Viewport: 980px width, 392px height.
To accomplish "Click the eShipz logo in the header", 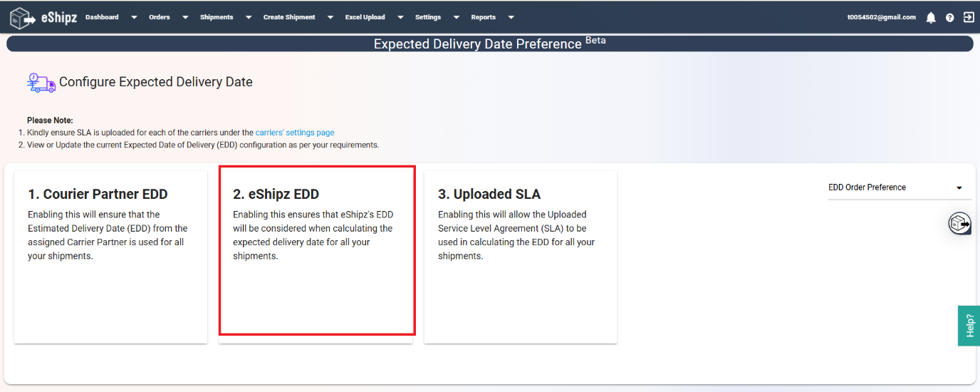I will [43, 17].
